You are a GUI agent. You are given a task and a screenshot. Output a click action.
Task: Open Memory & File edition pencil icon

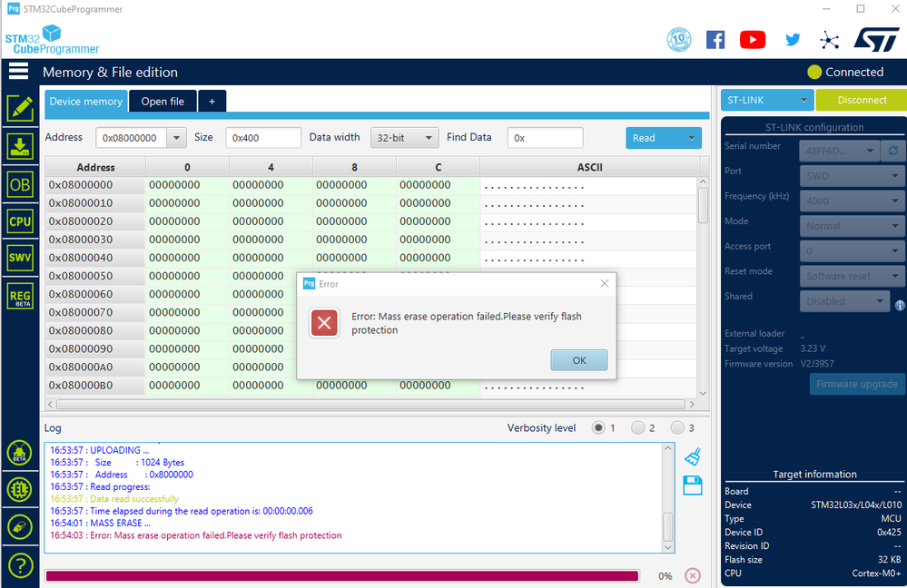click(x=20, y=109)
